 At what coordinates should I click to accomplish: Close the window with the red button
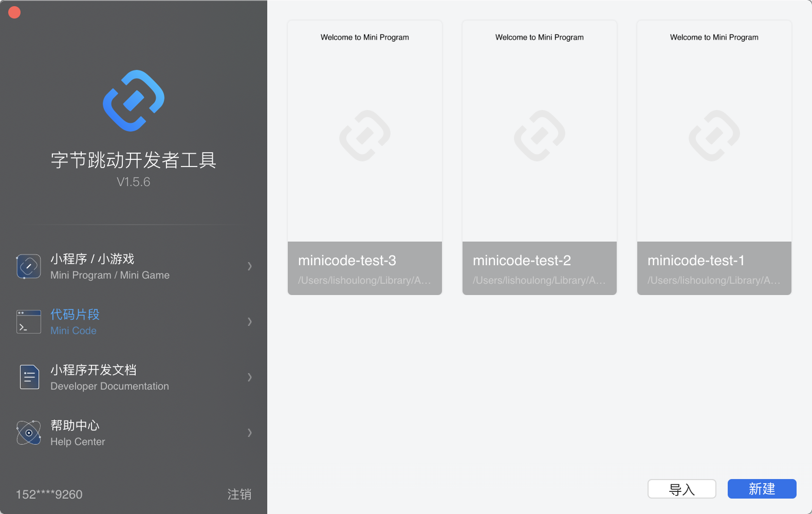click(x=14, y=12)
